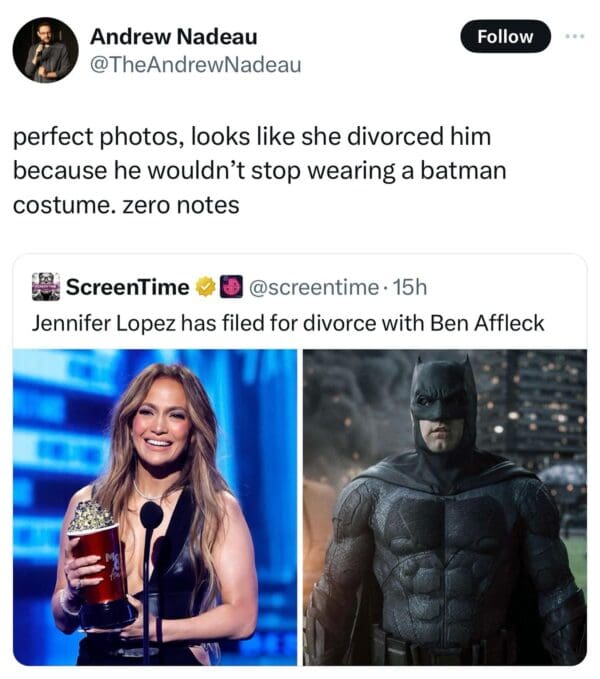Open the left photo of the woman holding an award

[155, 506]
